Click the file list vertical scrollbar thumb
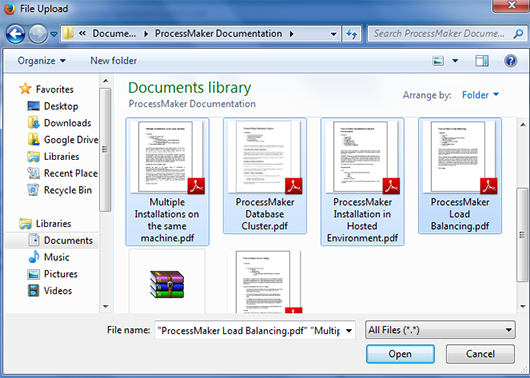This screenshot has height=378, width=530. tap(522, 235)
